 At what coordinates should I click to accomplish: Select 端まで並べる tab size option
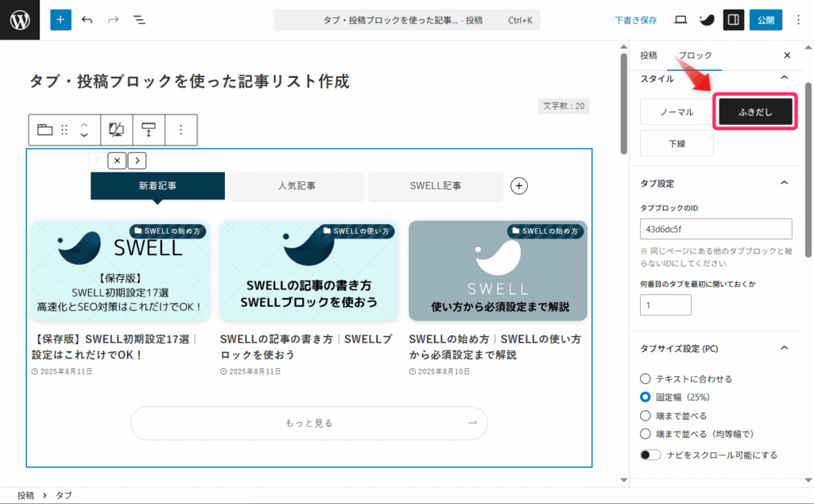(645, 415)
